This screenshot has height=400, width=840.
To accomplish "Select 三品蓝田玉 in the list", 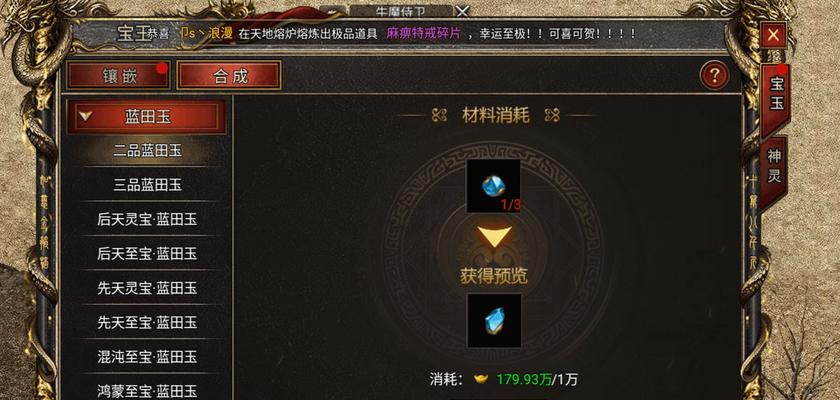I will 147,185.
